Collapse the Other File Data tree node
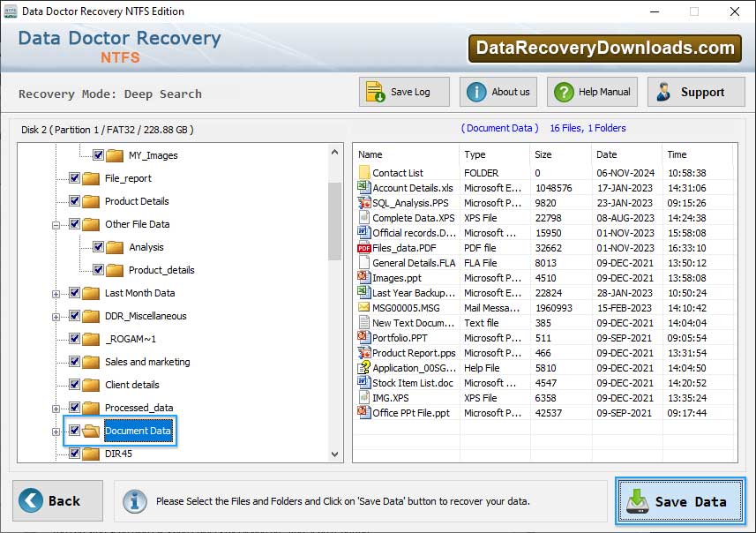Screen dimensions: 756x533 tap(56, 225)
